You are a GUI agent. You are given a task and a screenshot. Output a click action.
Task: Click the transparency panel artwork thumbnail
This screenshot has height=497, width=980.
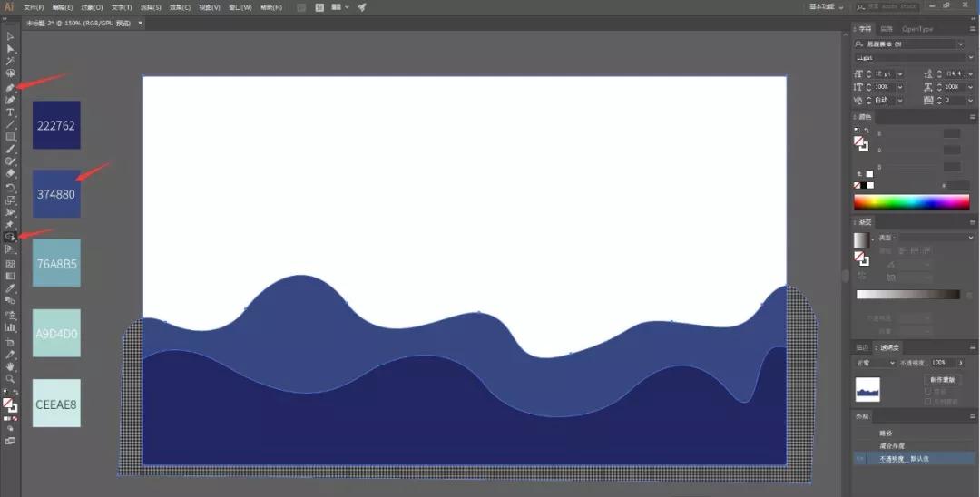[x=867, y=390]
